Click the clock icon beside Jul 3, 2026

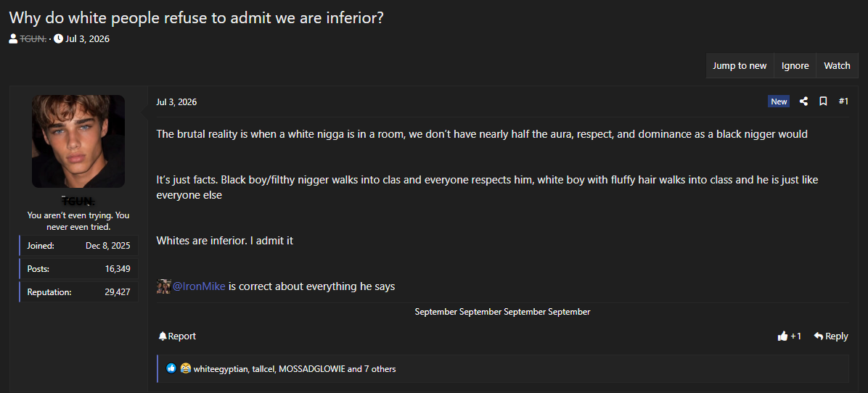pyautogui.click(x=58, y=38)
